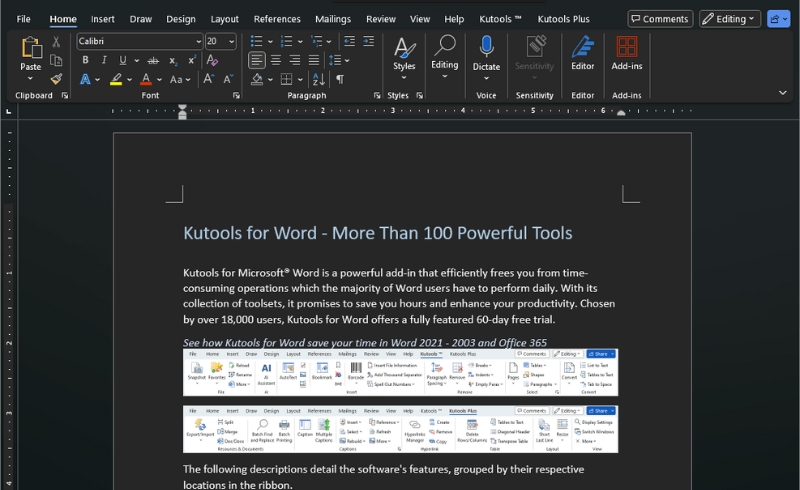Align text left
Image resolution: width=800 pixels, height=490 pixels.
click(257, 60)
